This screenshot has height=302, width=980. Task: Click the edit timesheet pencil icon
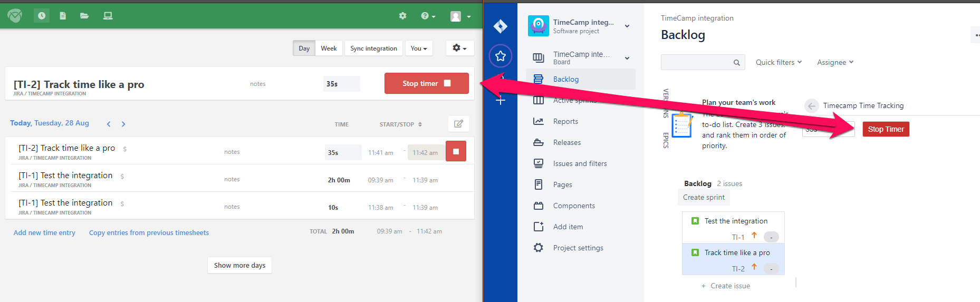pos(458,124)
